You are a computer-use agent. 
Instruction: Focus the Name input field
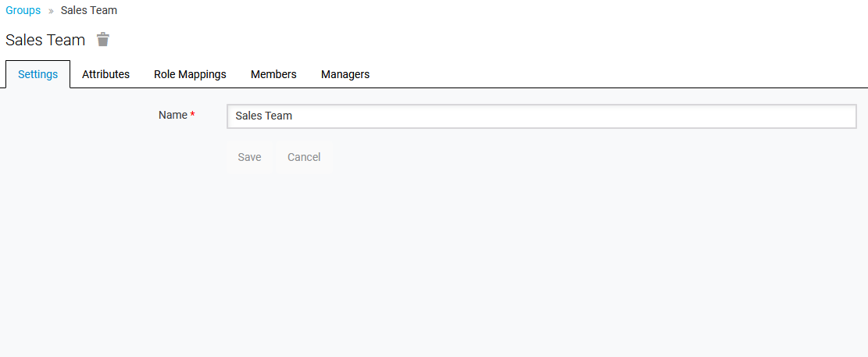coord(541,116)
